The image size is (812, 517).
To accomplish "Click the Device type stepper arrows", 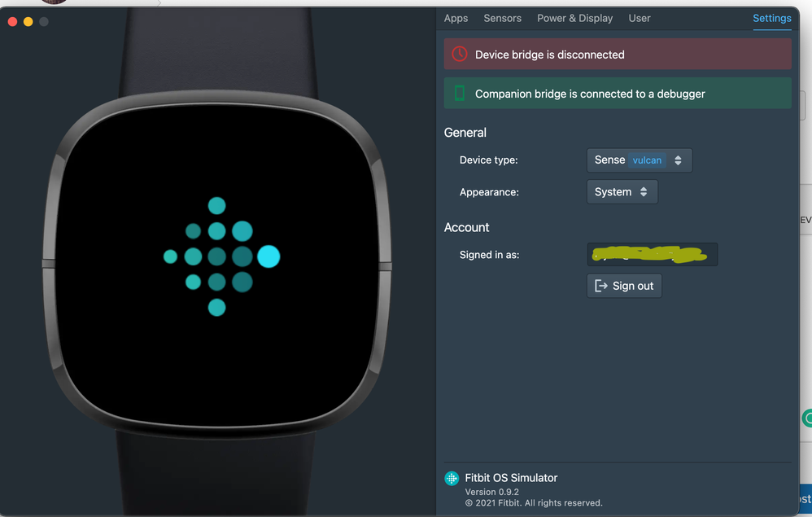I will [678, 160].
